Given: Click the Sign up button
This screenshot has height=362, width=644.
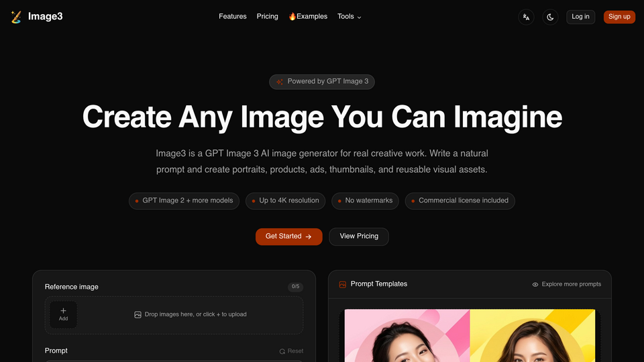Looking at the screenshot, I should [x=619, y=17].
